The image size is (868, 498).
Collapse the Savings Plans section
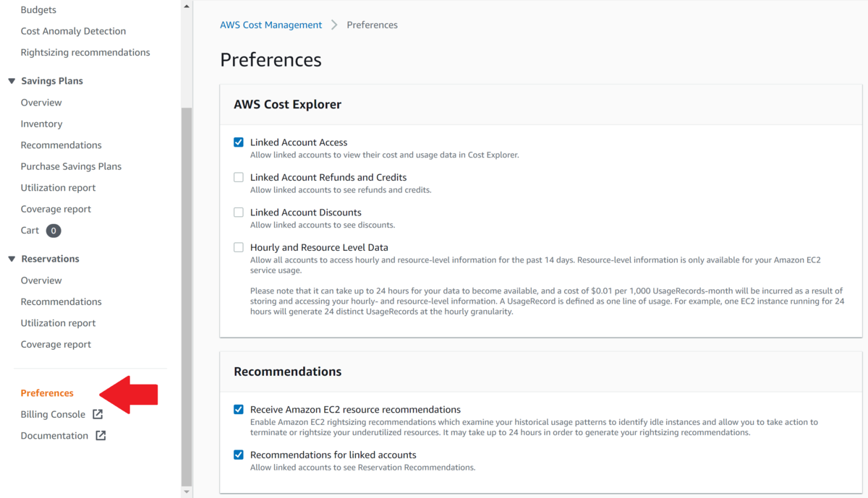[12, 81]
